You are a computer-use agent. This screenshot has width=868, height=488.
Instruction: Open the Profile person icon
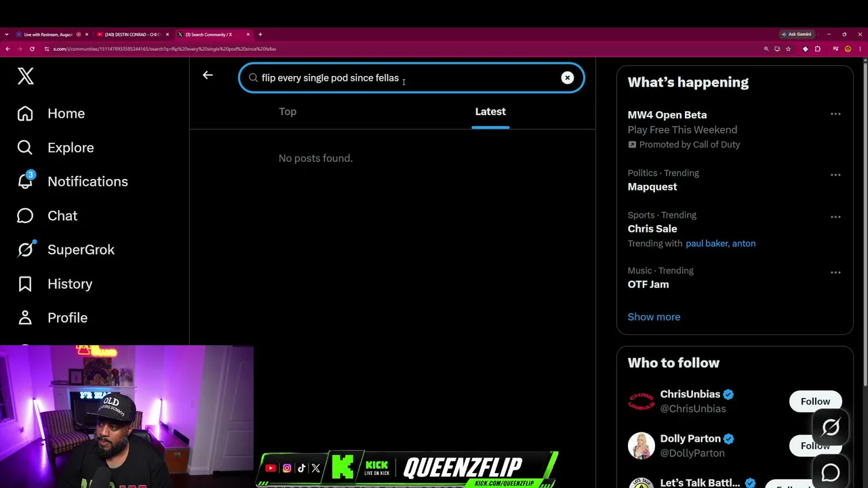[25, 318]
